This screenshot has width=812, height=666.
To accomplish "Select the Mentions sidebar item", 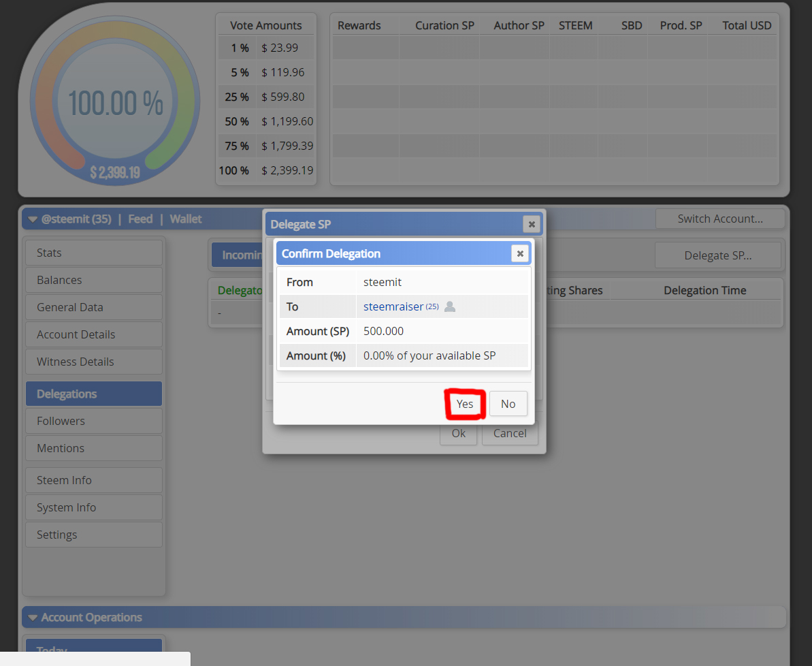I will [x=94, y=448].
